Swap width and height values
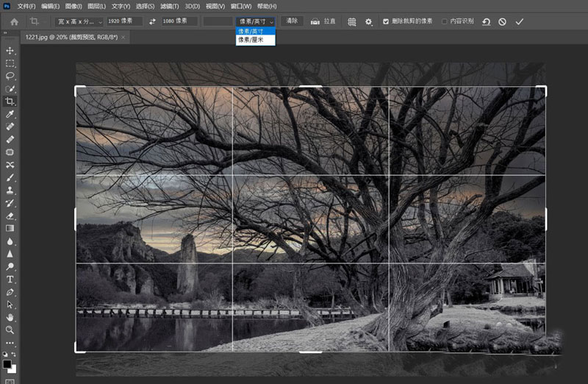The width and height of the screenshot is (588, 384). coord(152,22)
